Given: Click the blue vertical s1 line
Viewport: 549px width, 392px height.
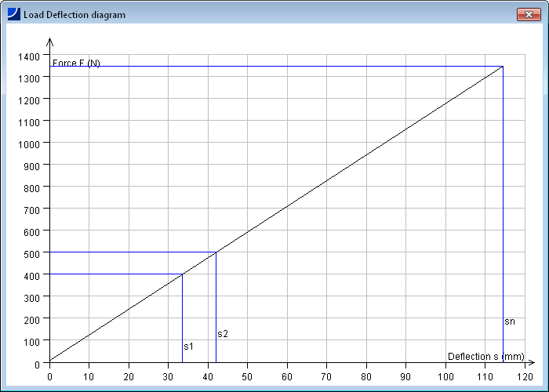Looking at the screenshot, I should (182, 321).
